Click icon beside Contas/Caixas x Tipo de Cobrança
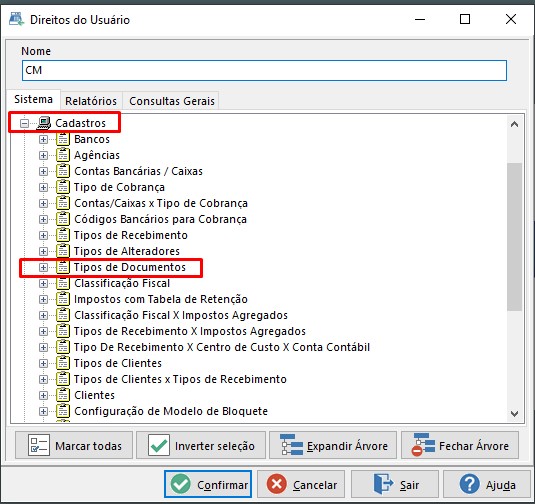Image resolution: width=535 pixels, height=504 pixels. pos(63,203)
